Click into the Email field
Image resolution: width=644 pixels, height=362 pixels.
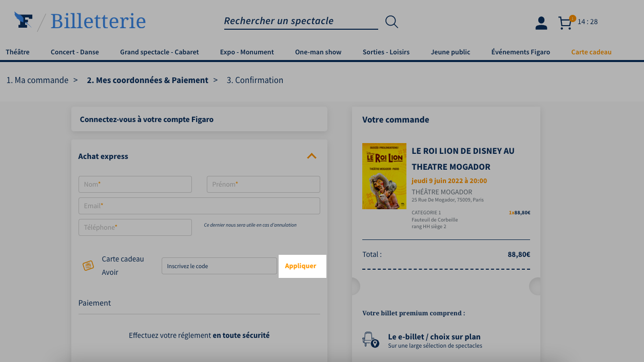tap(199, 206)
